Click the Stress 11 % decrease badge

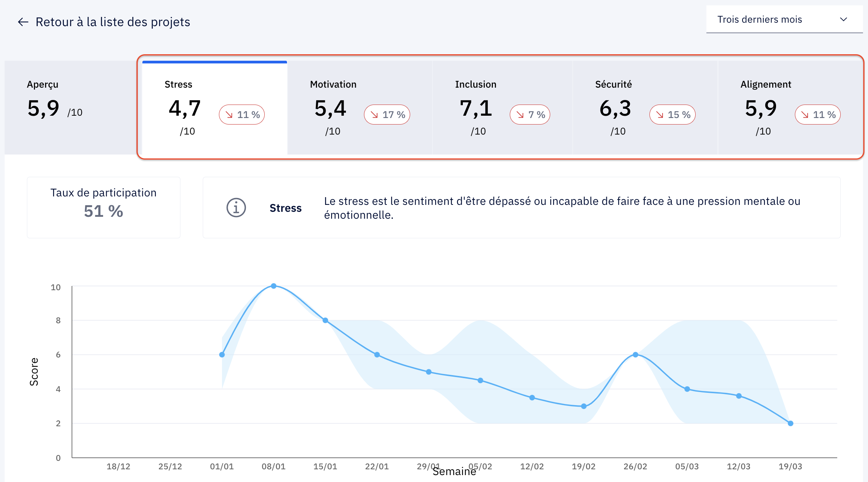coord(242,115)
